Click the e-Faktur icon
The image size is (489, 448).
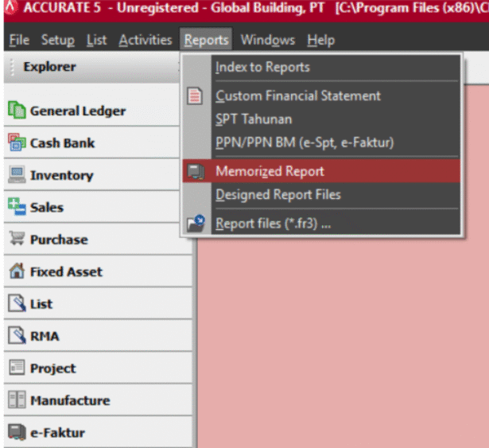17,432
